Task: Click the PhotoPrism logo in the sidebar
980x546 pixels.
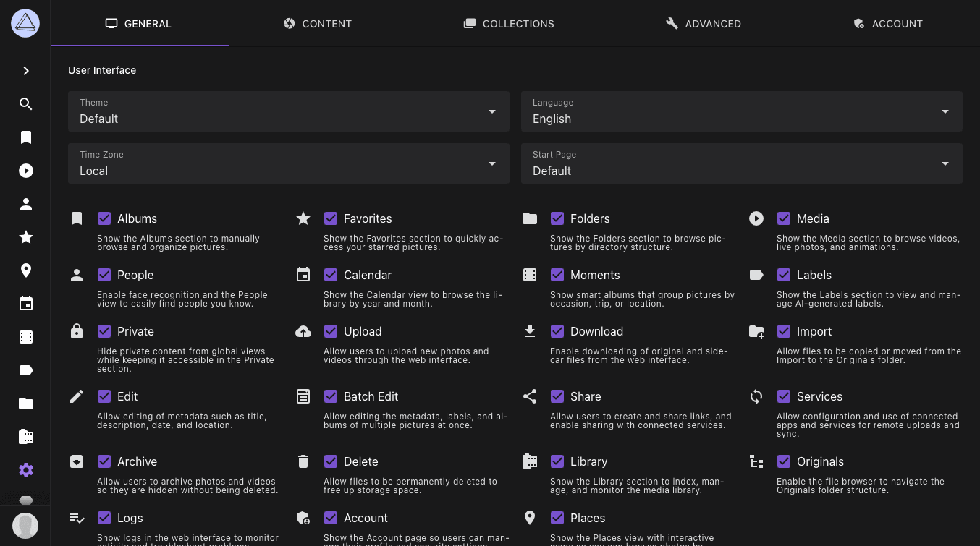Action: pos(25,24)
